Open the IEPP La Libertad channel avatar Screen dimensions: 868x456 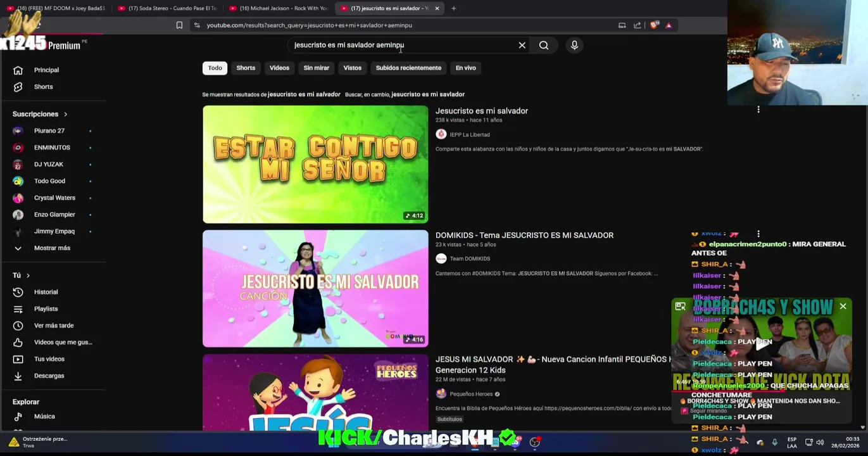441,134
